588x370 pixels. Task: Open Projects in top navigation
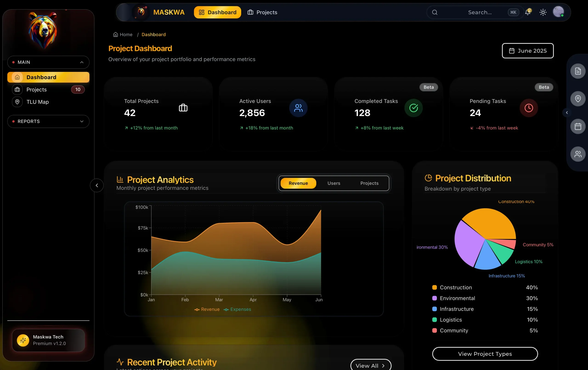(262, 12)
